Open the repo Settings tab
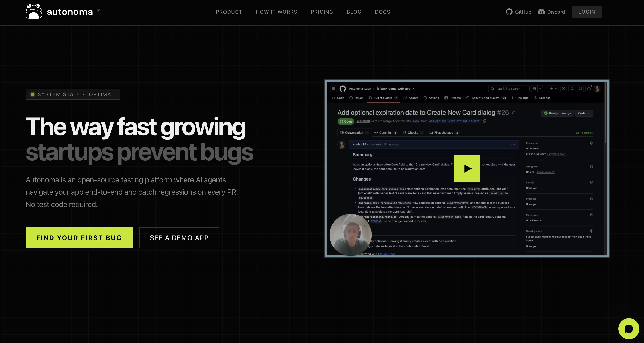The width and height of the screenshot is (644, 343). coord(542,98)
